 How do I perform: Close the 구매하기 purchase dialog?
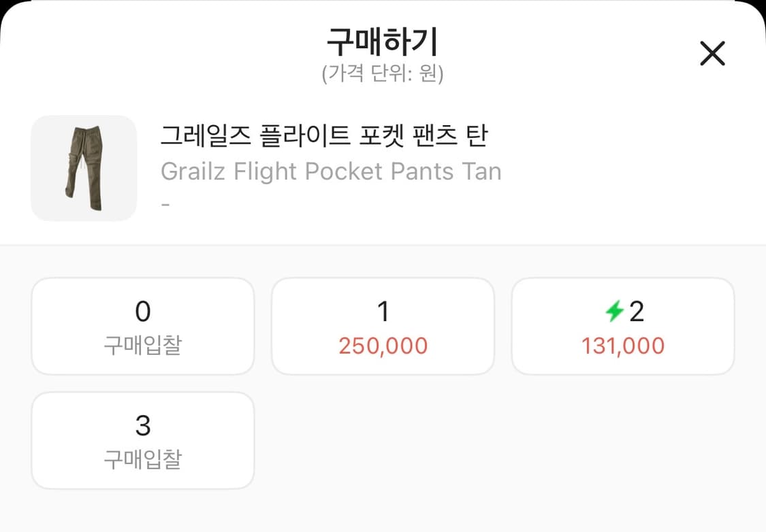click(x=712, y=53)
